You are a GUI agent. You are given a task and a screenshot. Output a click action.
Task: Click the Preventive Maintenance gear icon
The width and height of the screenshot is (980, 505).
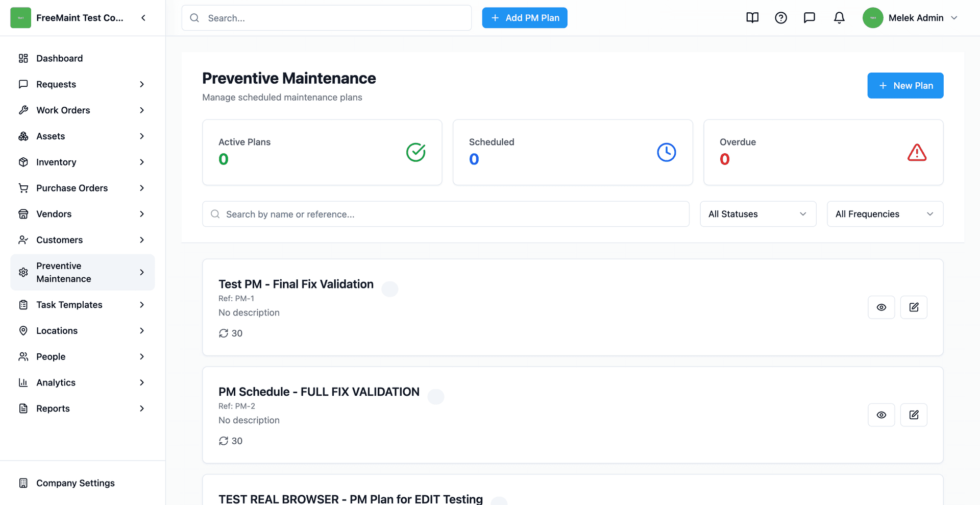pos(23,272)
